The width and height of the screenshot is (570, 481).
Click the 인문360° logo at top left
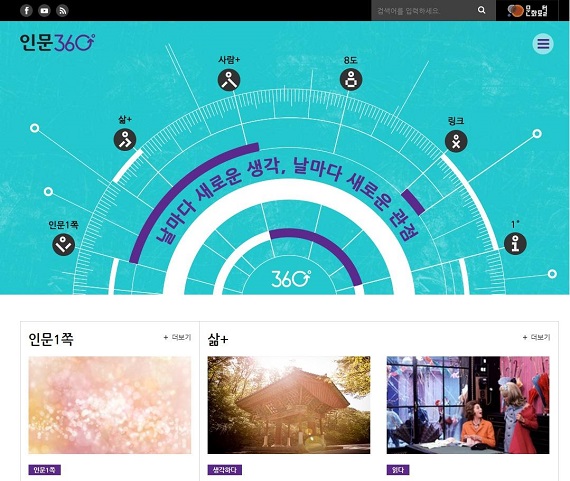click(57, 42)
